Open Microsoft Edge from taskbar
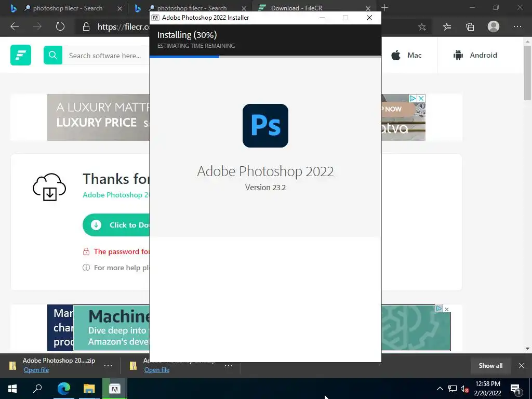 64,389
